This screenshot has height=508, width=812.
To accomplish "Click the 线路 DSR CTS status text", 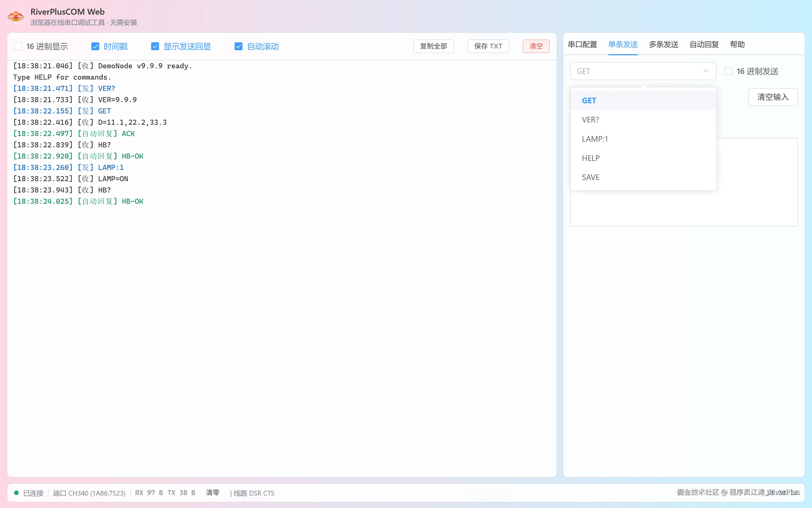I will click(254, 493).
